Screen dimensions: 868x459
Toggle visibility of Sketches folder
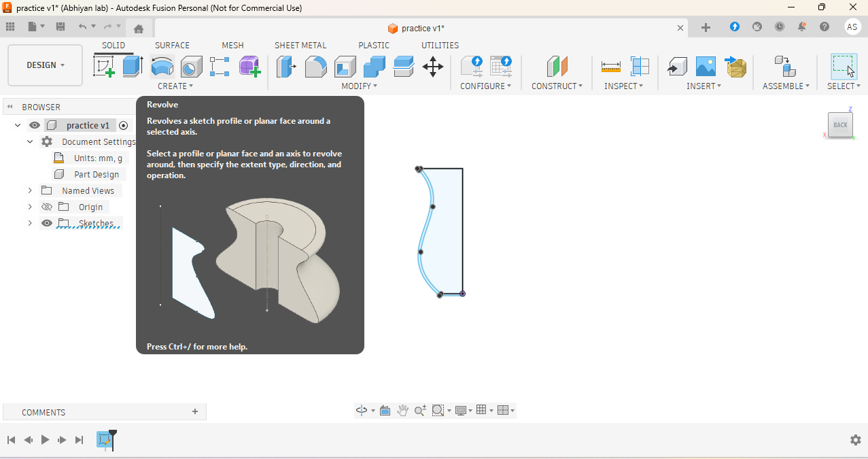[47, 223]
